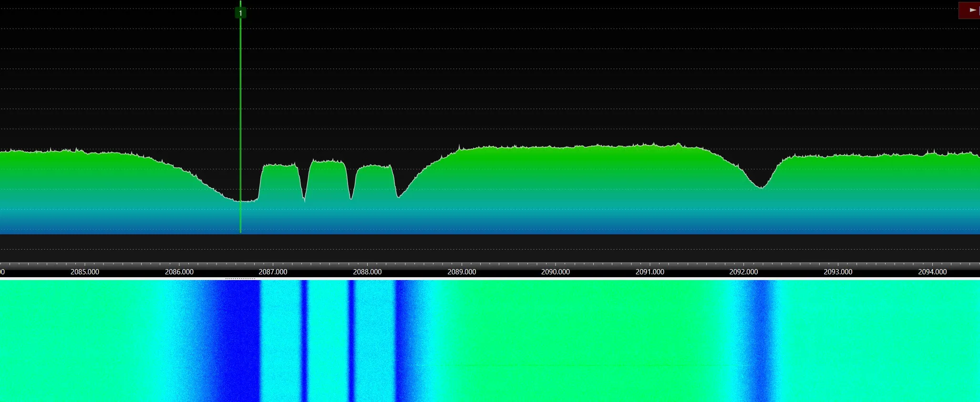Click the 2088.000 frequency label
Image resolution: width=980 pixels, height=402 pixels.
(367, 272)
